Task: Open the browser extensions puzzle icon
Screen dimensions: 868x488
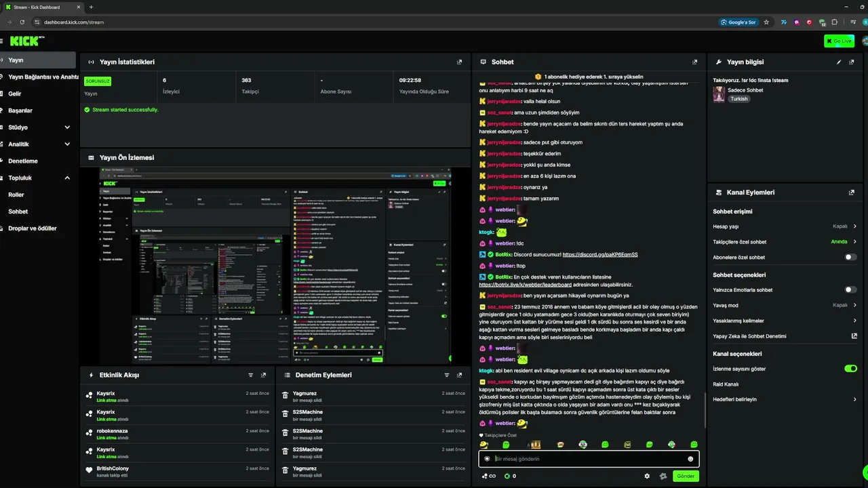Action: point(834,22)
